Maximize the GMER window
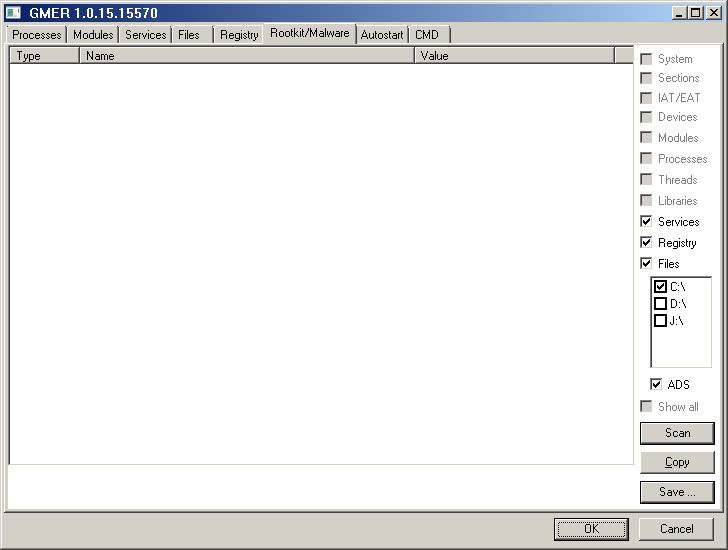Viewport: 728px width, 550px height. click(x=696, y=13)
